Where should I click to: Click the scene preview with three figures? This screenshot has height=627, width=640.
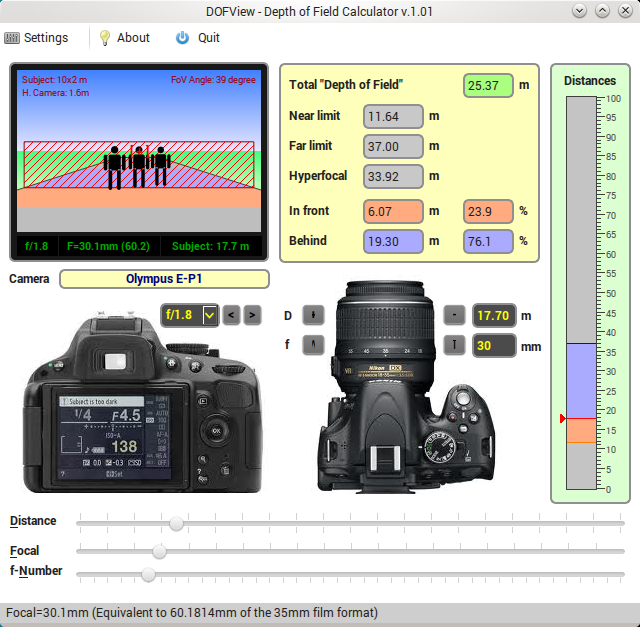click(139, 151)
